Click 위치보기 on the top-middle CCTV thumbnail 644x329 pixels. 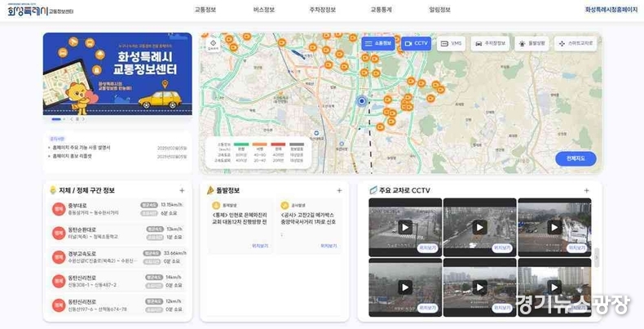502,248
